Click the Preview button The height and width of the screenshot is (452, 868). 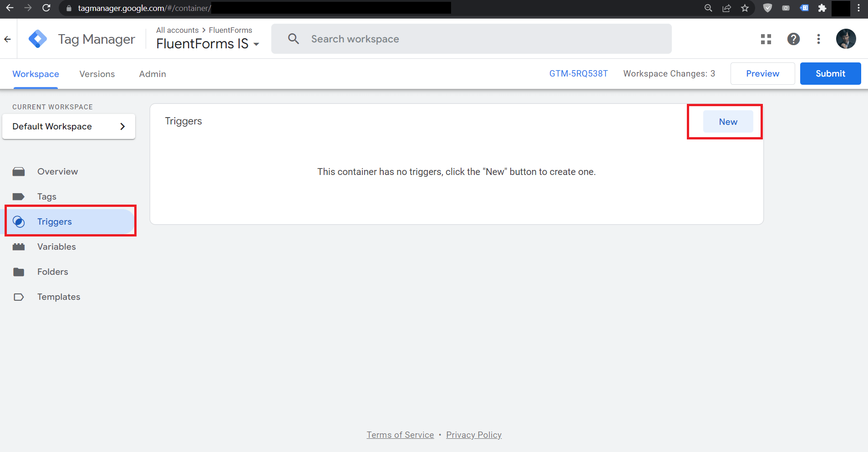tap(762, 74)
